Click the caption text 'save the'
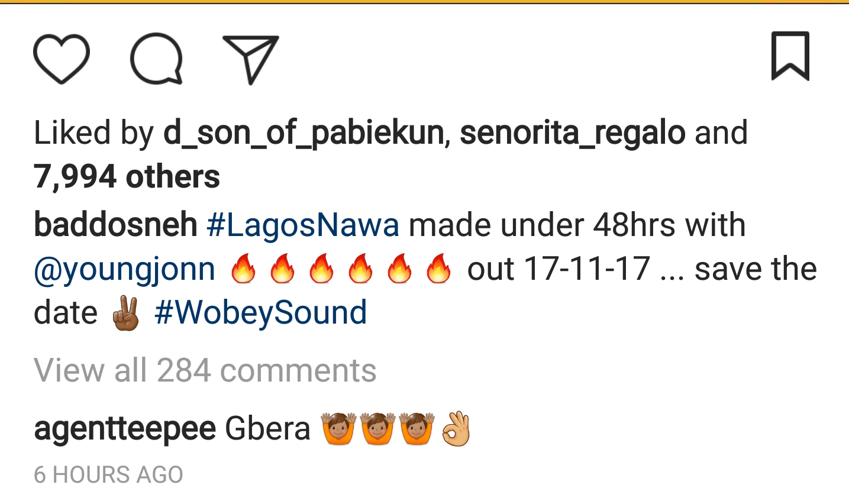 756,270
